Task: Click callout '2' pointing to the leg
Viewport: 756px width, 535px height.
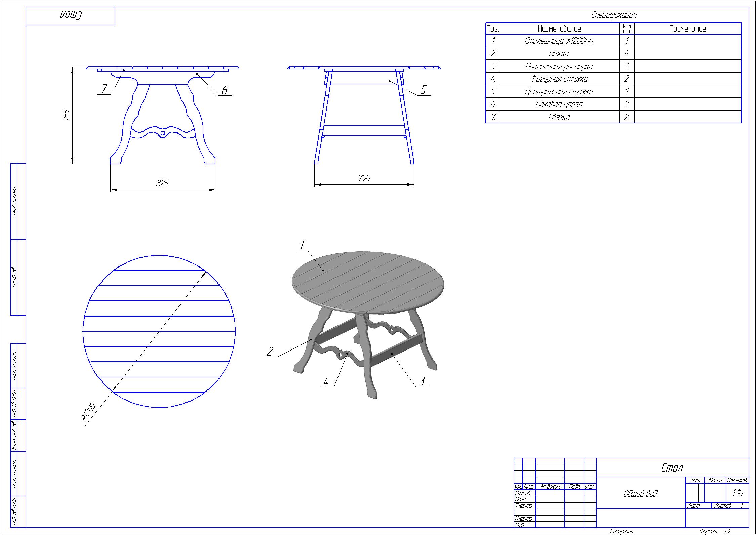Action: [270, 352]
